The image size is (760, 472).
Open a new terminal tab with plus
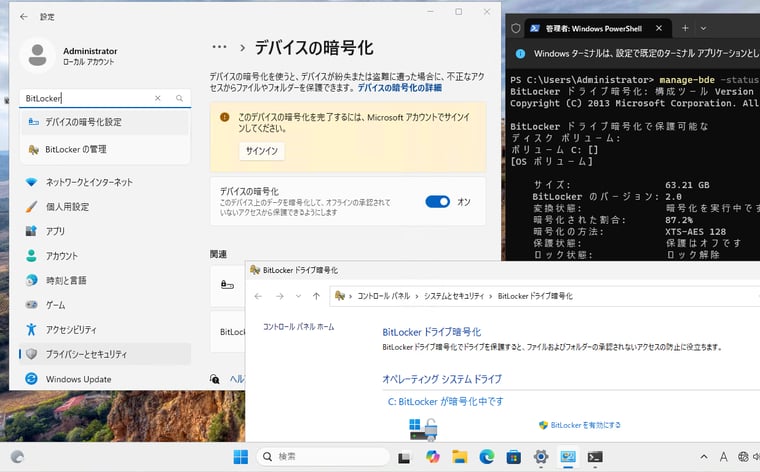pyautogui.click(x=685, y=29)
